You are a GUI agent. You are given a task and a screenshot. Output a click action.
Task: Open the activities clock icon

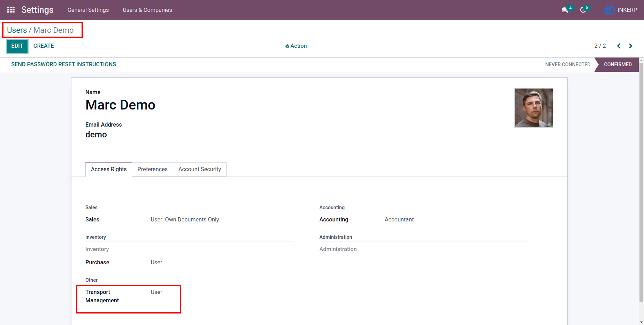point(583,10)
